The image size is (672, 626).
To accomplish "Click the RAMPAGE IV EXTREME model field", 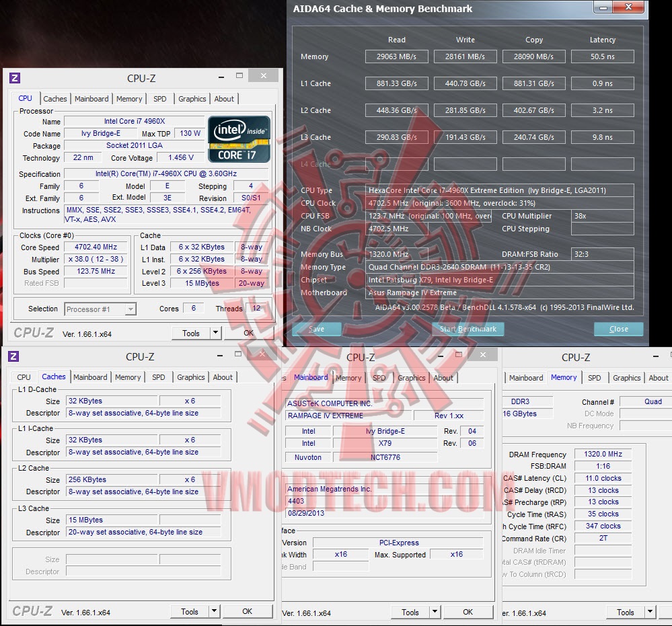I will pos(349,416).
